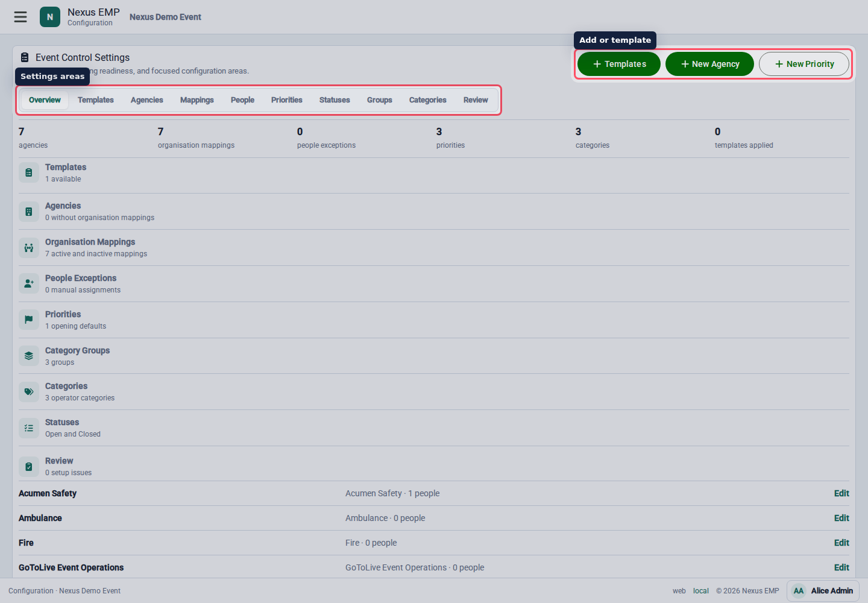Viewport: 868px width, 603px height.
Task: Edit the Fire agency
Action: click(x=841, y=543)
